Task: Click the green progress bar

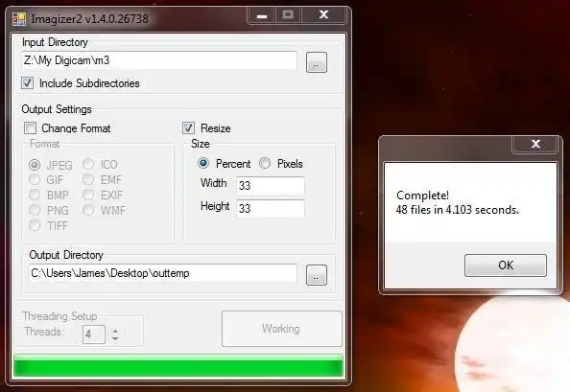Action: pyautogui.click(x=178, y=366)
